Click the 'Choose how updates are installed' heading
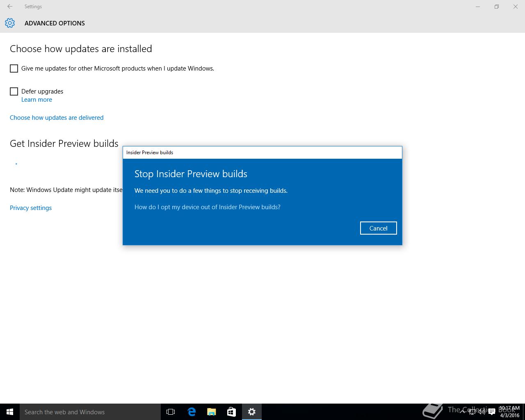 (x=81, y=49)
